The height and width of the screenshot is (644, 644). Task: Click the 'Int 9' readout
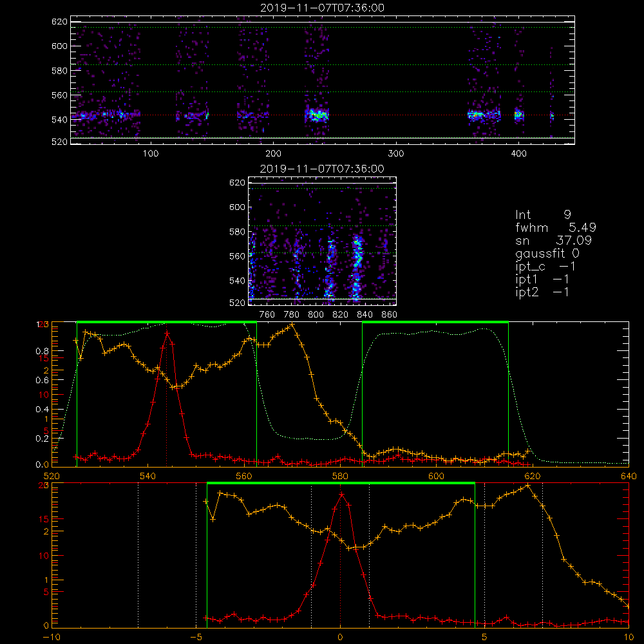pyautogui.click(x=543, y=215)
